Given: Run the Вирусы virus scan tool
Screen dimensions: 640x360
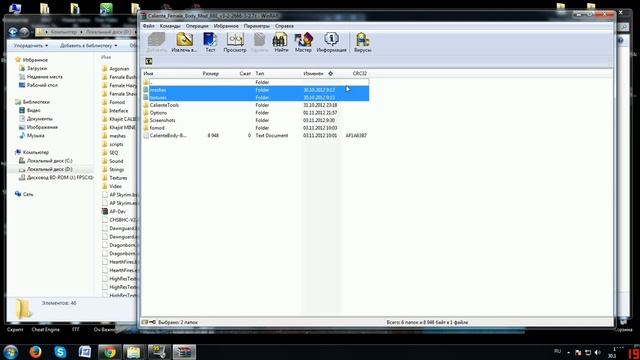Looking at the screenshot, I should point(362,42).
